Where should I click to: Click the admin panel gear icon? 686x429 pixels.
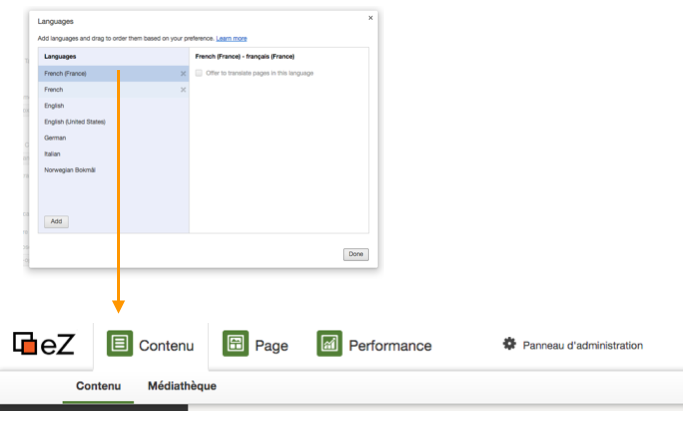point(509,344)
